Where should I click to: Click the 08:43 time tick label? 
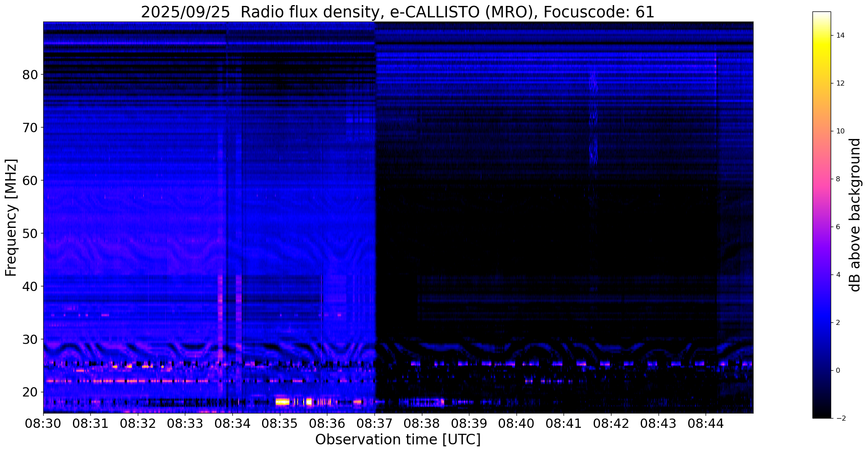point(659,423)
